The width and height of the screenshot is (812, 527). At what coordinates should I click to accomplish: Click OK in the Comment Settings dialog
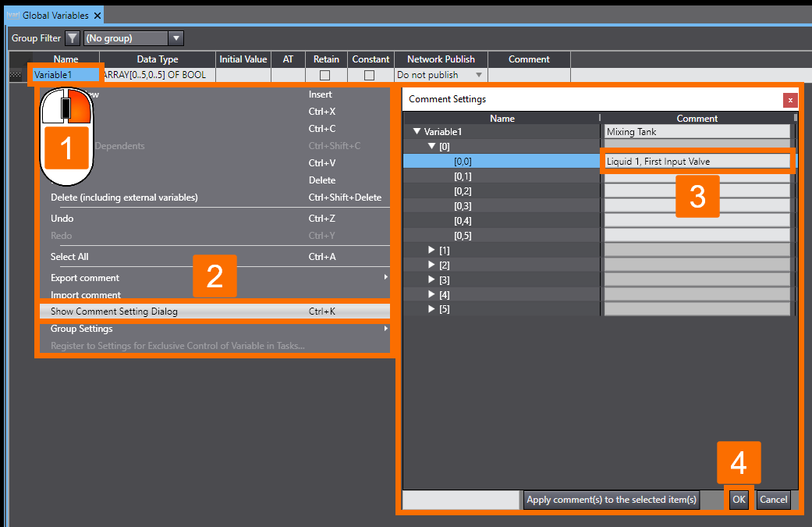coord(738,500)
